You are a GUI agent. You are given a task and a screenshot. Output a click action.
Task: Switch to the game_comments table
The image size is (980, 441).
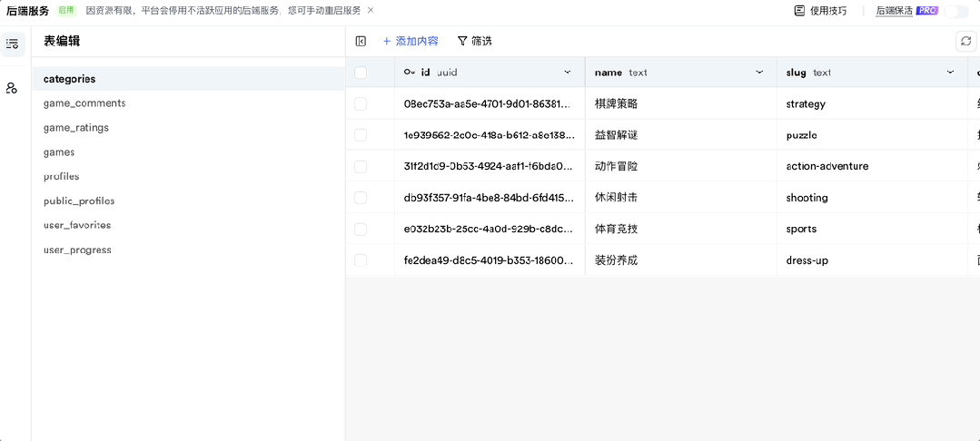coord(84,103)
